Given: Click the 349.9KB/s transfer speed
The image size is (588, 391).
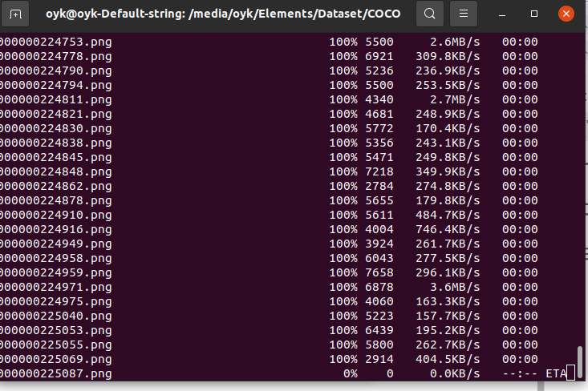Looking at the screenshot, I should 448,172.
